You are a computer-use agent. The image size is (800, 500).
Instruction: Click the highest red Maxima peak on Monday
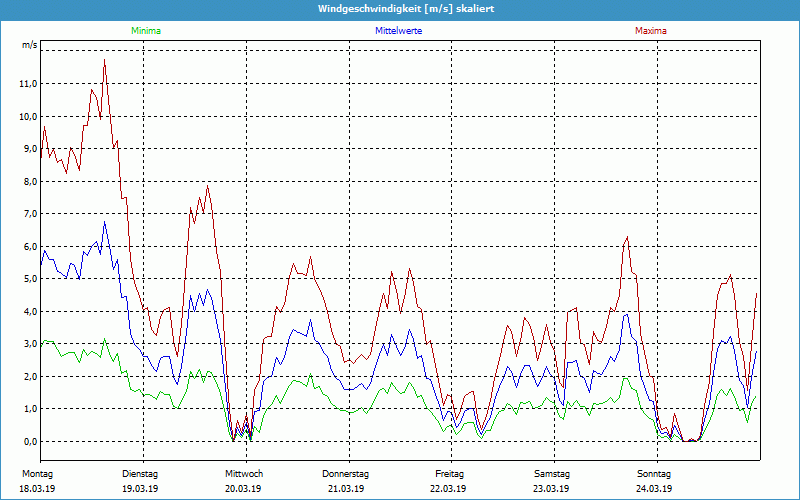click(x=105, y=60)
